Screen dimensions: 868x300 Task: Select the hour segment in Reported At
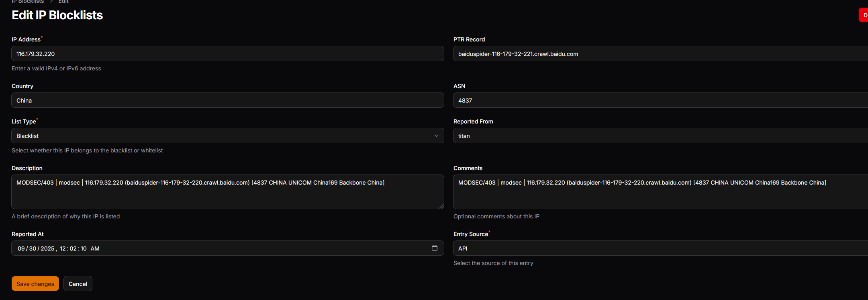pos(63,249)
